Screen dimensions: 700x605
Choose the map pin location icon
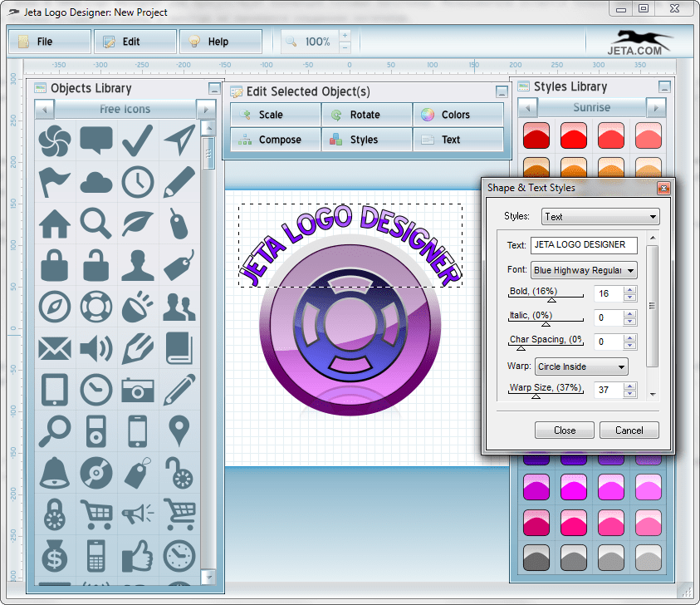tap(179, 431)
